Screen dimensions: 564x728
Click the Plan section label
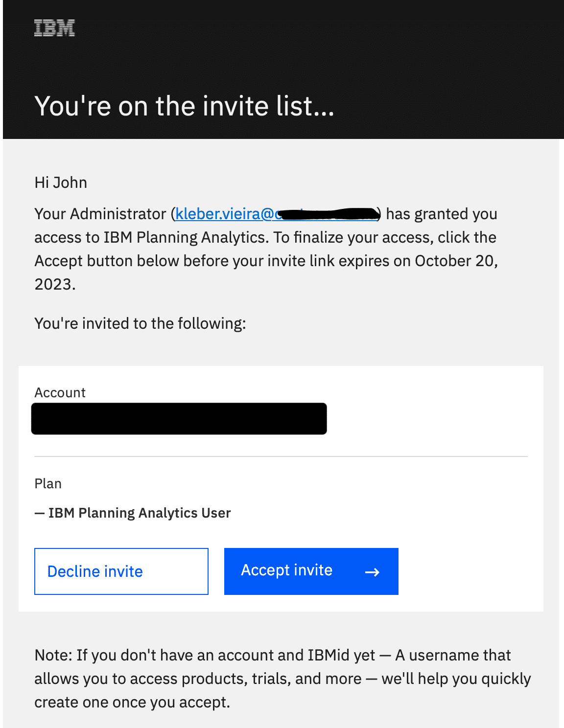(47, 483)
